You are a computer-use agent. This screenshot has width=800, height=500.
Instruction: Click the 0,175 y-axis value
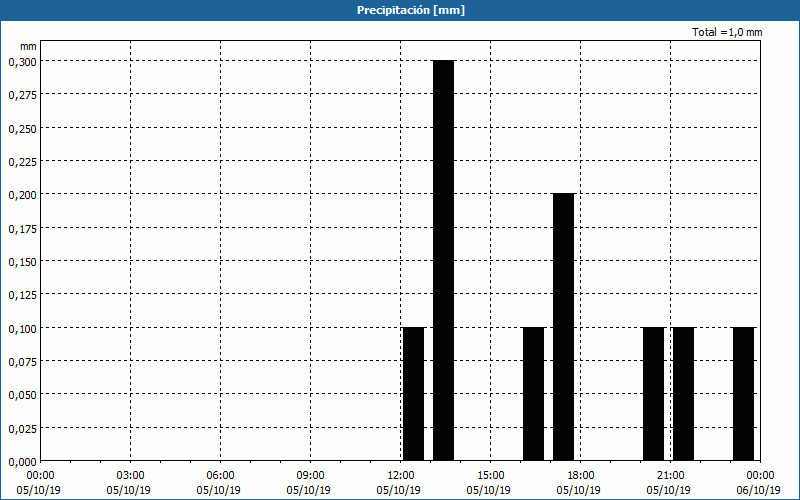point(23,229)
